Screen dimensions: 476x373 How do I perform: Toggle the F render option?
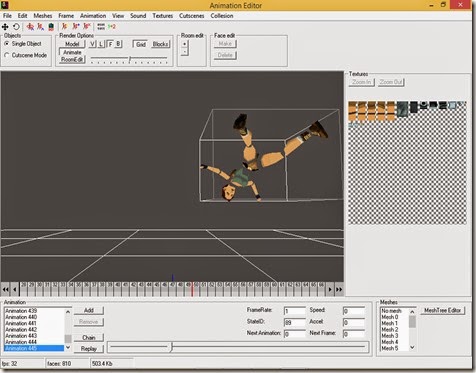tap(110, 44)
